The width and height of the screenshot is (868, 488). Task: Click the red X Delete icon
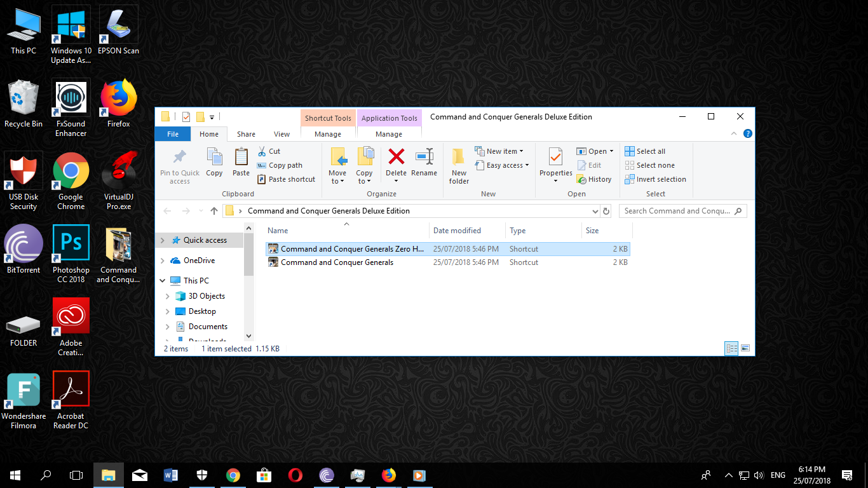click(397, 156)
